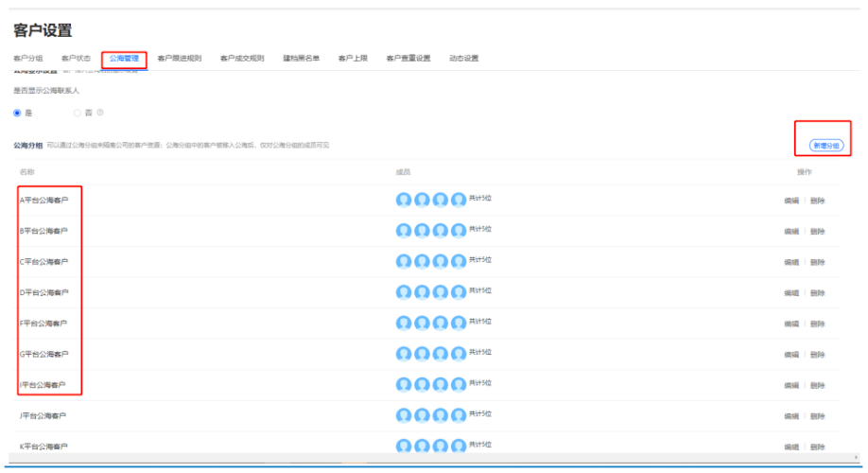Click first member avatar in F平台公海客户 row

pos(404,323)
